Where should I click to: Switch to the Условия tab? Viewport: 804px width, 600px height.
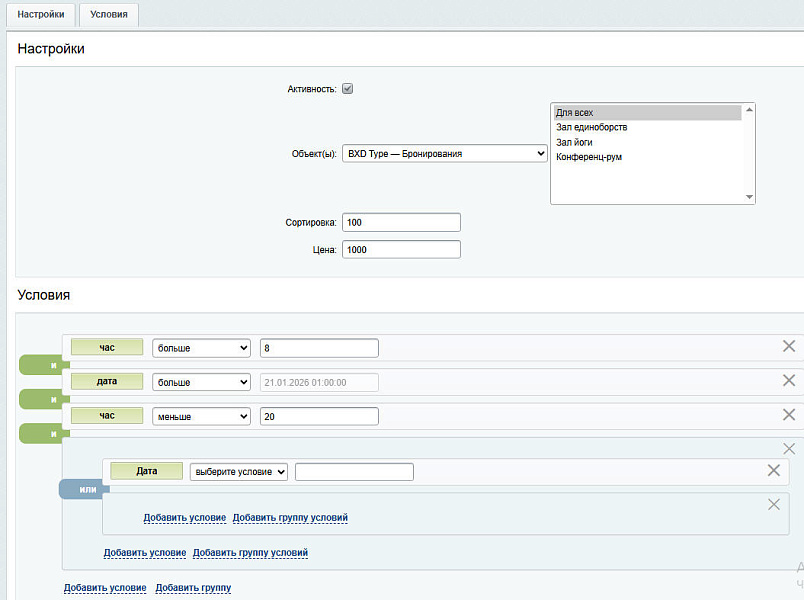pos(109,14)
